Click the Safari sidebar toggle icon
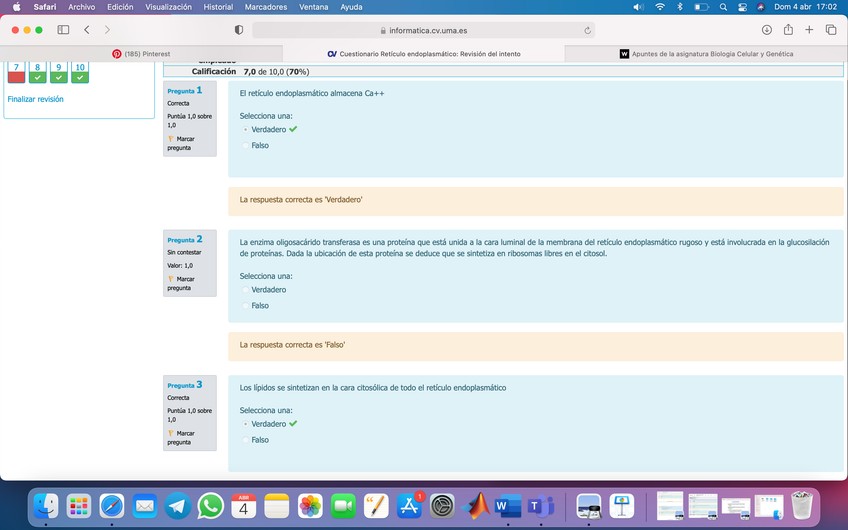The image size is (848, 530). pyautogui.click(x=63, y=30)
